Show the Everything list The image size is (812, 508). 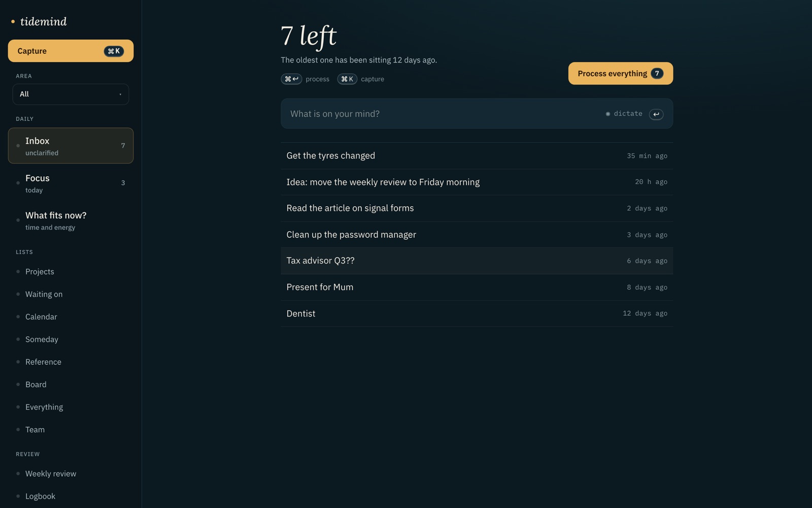pyautogui.click(x=71, y=407)
